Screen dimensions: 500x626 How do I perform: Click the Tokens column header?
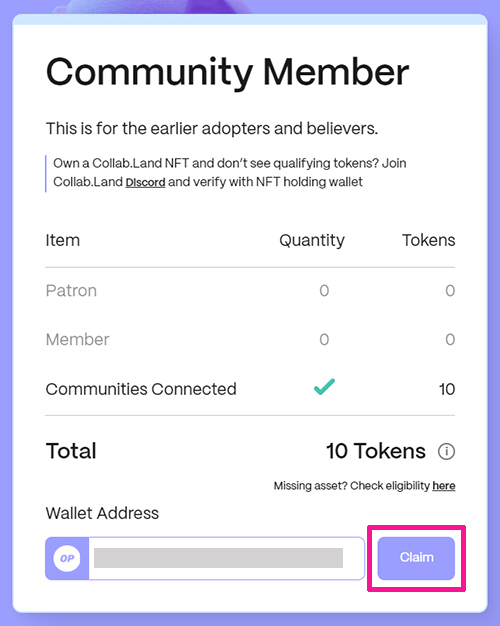pos(429,240)
